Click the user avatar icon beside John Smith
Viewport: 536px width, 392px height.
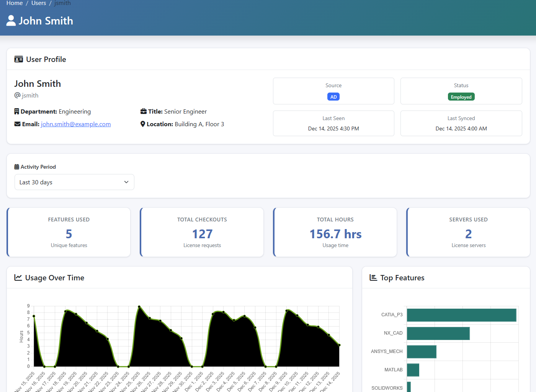(x=11, y=20)
